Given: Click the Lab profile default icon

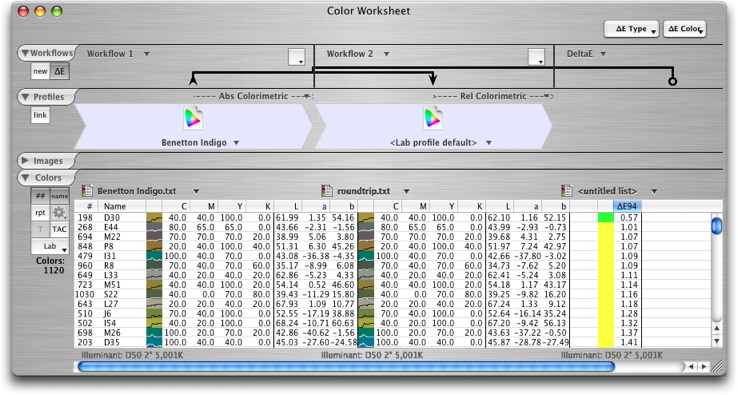Looking at the screenshot, I should (x=433, y=118).
